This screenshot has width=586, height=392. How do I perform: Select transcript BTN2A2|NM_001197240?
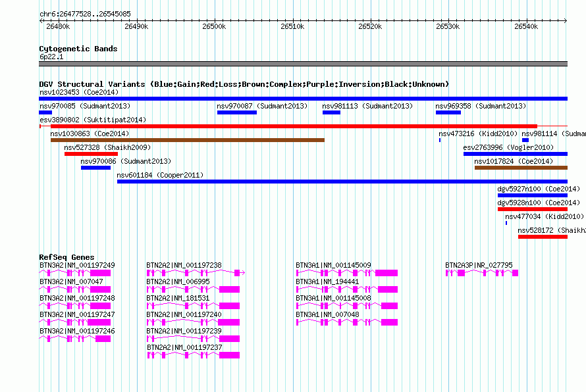click(x=184, y=314)
